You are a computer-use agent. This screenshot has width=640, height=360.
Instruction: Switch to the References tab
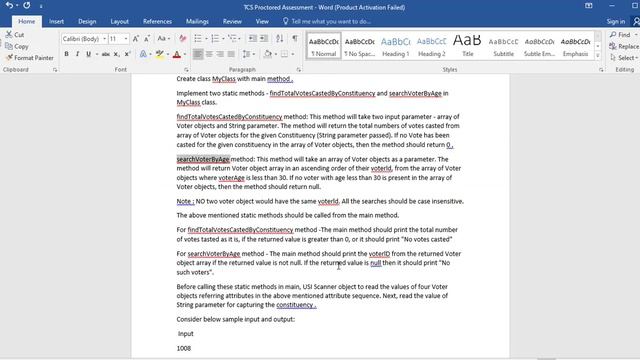point(157,21)
